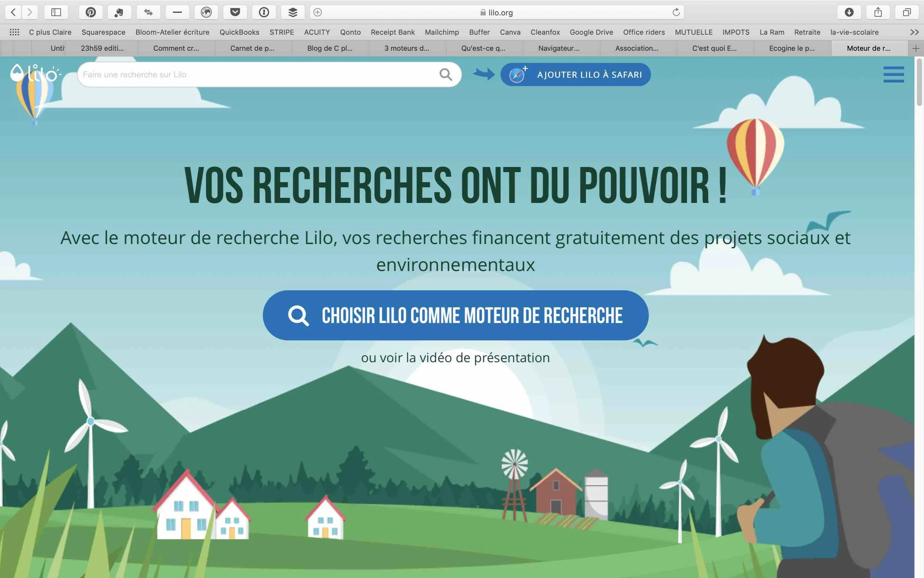
Task: Click the Lilo search input field
Action: (256, 75)
